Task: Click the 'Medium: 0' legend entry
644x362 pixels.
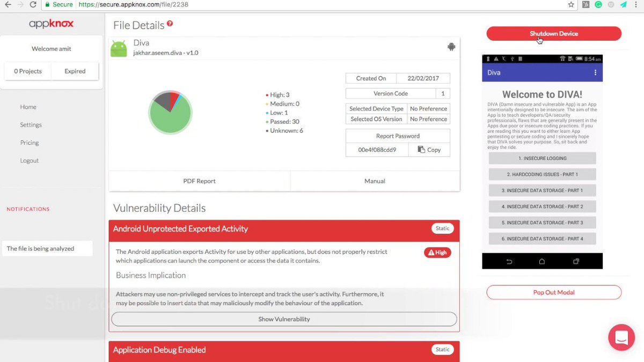Action: pos(282,104)
